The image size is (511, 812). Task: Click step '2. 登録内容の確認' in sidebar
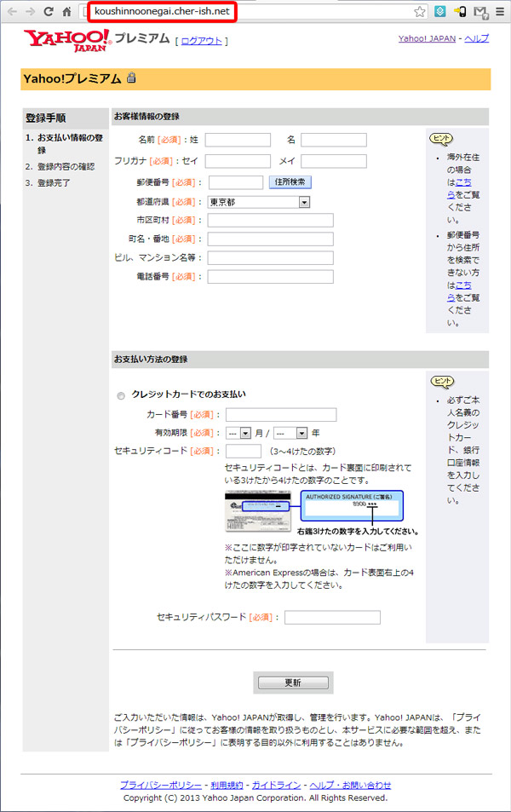click(x=60, y=167)
